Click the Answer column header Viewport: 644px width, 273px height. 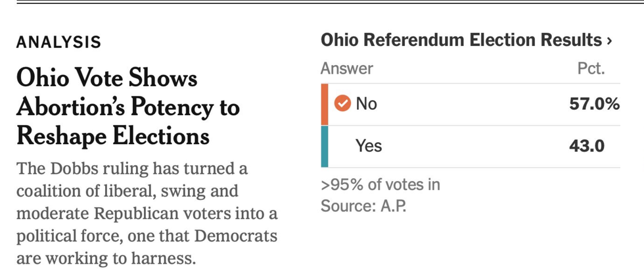coord(346,68)
